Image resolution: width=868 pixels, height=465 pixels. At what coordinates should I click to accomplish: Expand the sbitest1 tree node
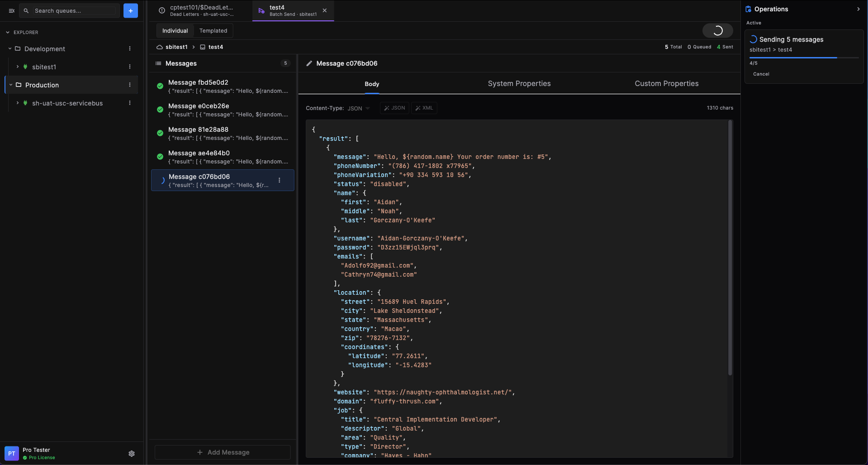point(18,67)
